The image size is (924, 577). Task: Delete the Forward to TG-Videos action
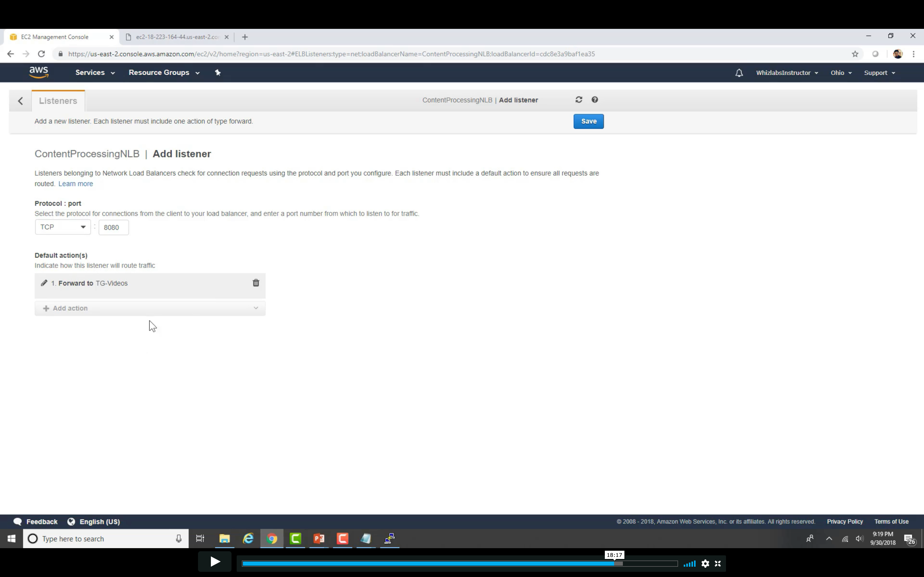(256, 283)
